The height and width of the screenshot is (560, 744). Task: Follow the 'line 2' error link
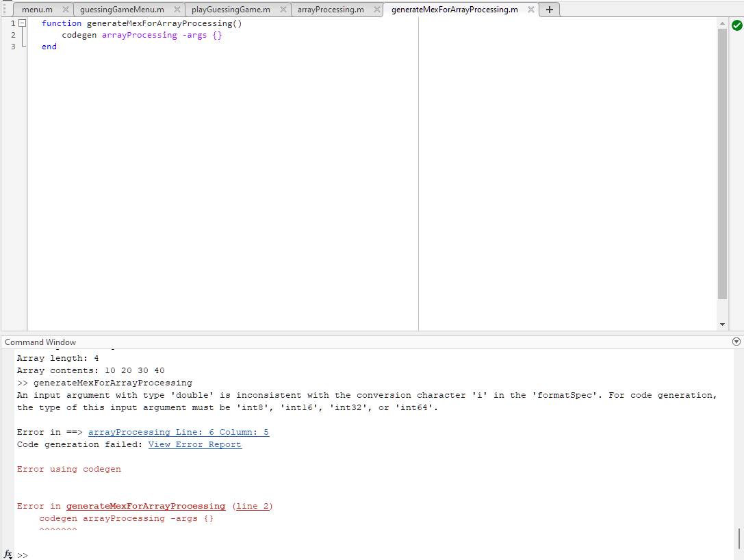pyautogui.click(x=253, y=507)
